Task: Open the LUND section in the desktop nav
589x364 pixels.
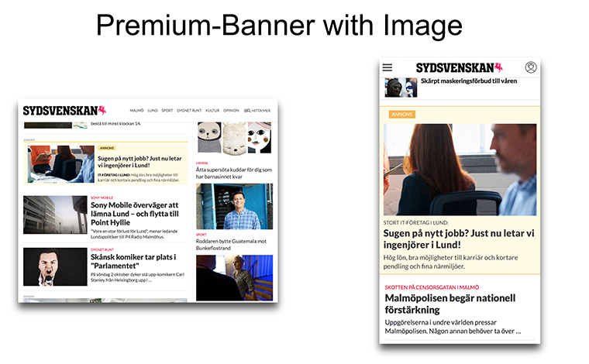Action: coord(153,110)
